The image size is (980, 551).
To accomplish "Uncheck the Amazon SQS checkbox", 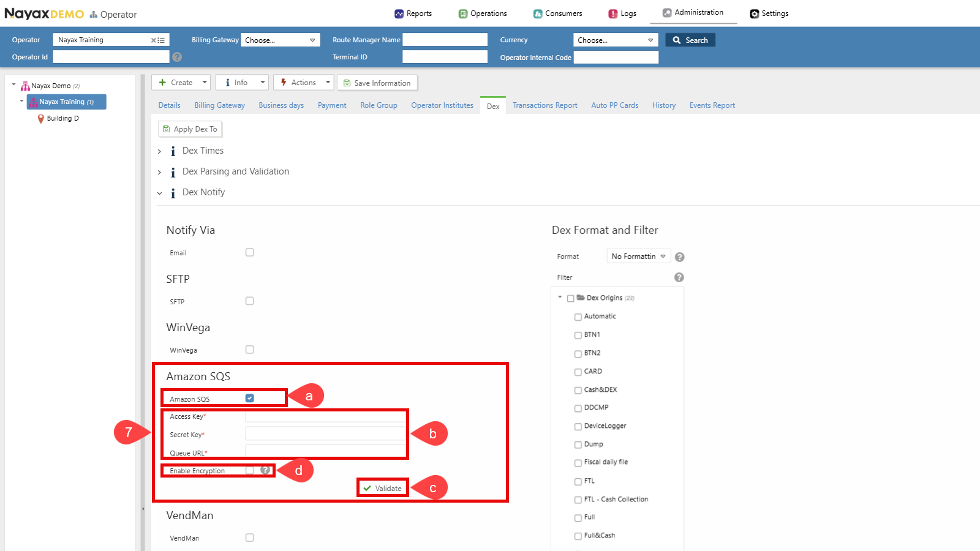I will pyautogui.click(x=250, y=398).
